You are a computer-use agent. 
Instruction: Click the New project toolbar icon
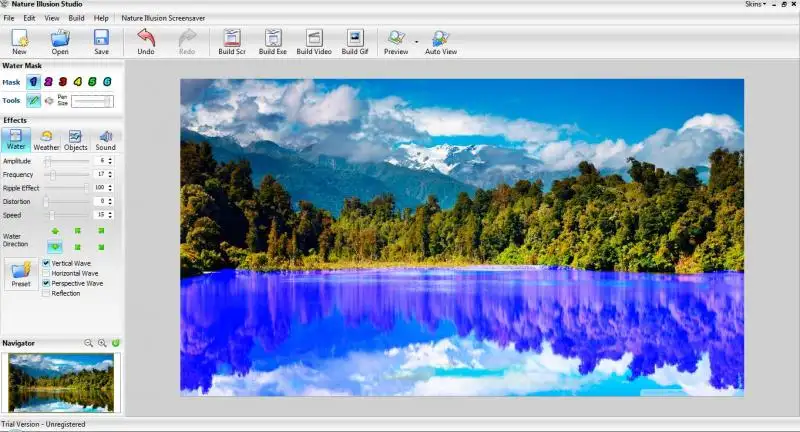click(x=19, y=41)
